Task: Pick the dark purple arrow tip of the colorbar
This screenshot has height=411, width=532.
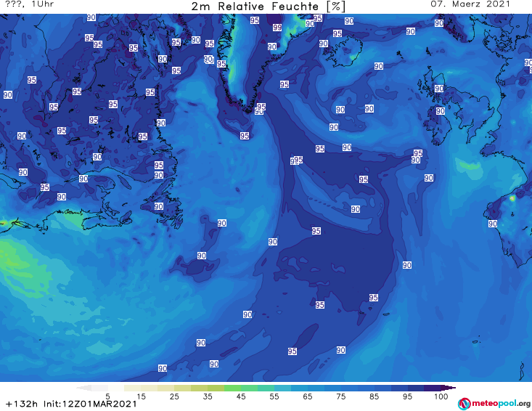Action: (x=448, y=388)
